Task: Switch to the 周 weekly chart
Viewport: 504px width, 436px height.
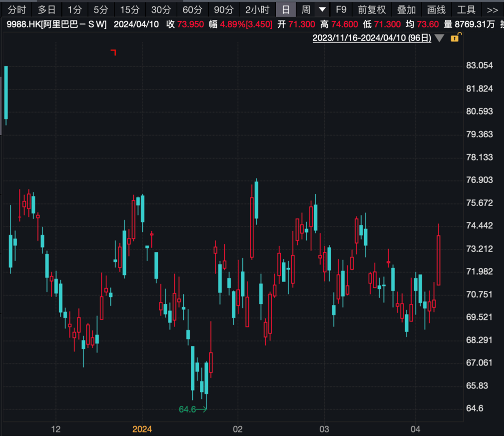Action: tap(306, 9)
